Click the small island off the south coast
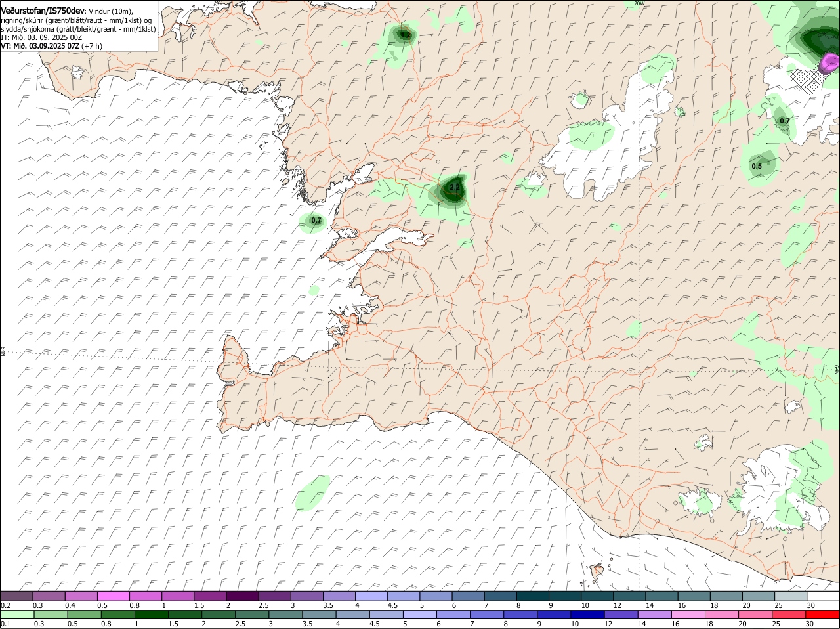The height and width of the screenshot is (629, 840). coord(597,573)
